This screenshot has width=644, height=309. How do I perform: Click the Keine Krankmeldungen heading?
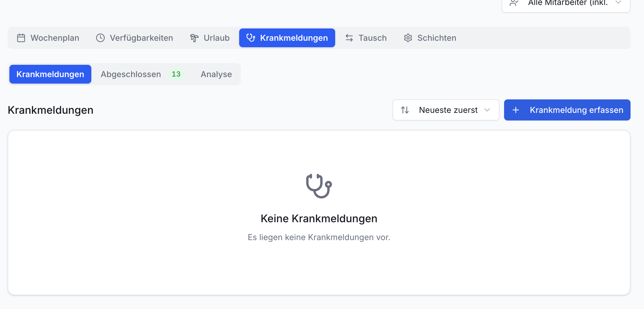click(319, 219)
